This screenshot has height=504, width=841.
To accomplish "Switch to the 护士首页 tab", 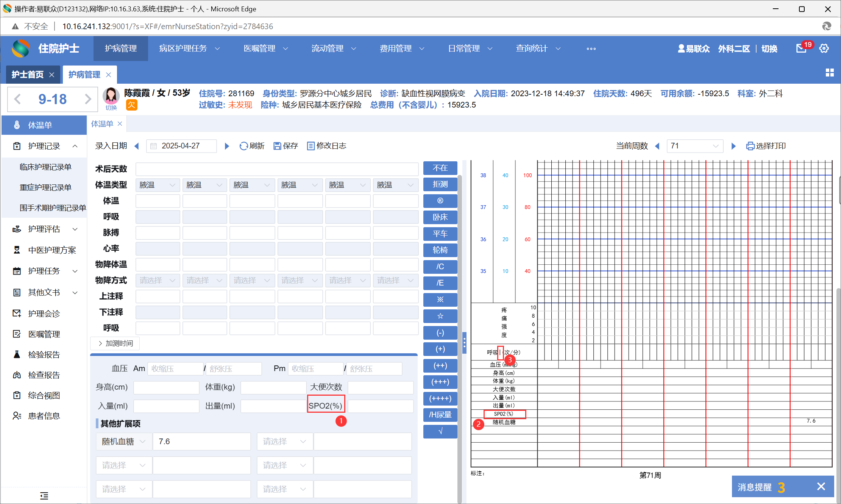I will (x=28, y=75).
